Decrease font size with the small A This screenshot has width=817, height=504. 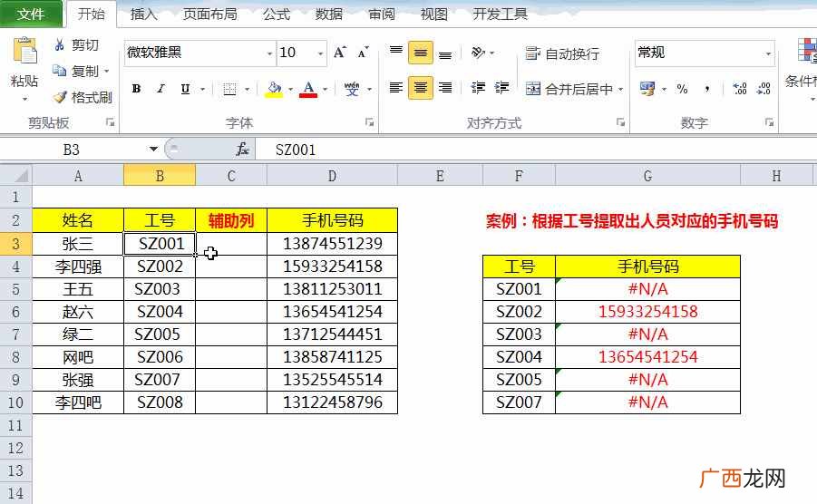(364, 53)
